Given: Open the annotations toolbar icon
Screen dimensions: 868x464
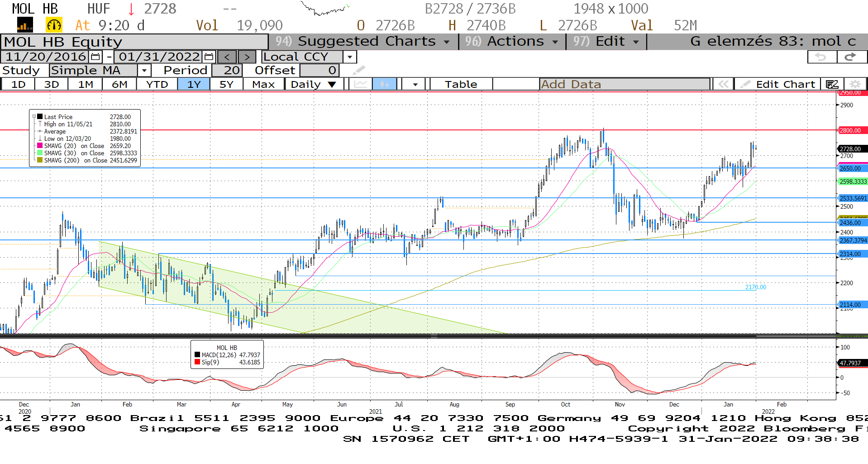Looking at the screenshot, I should (x=832, y=84).
